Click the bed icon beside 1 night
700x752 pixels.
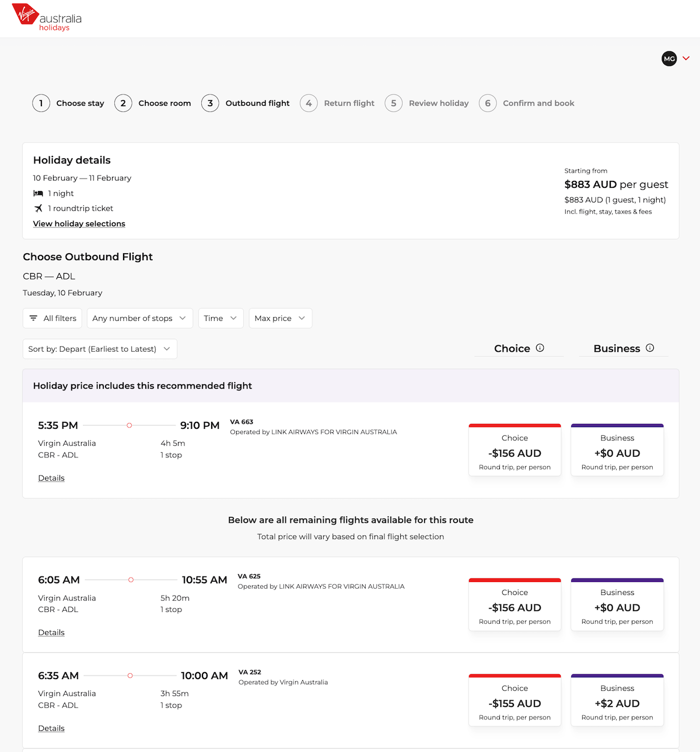click(x=38, y=193)
